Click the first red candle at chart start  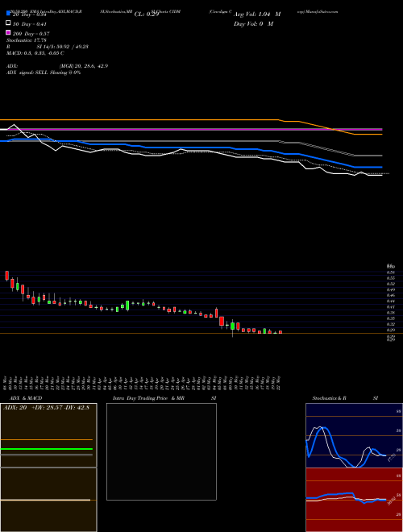click(6, 276)
